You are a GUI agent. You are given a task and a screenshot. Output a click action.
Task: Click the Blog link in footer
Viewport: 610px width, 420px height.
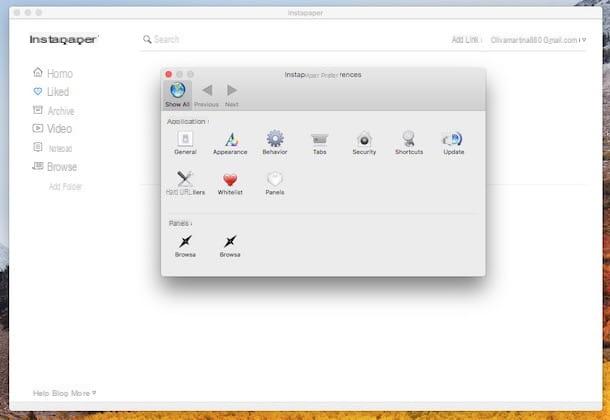(60, 393)
